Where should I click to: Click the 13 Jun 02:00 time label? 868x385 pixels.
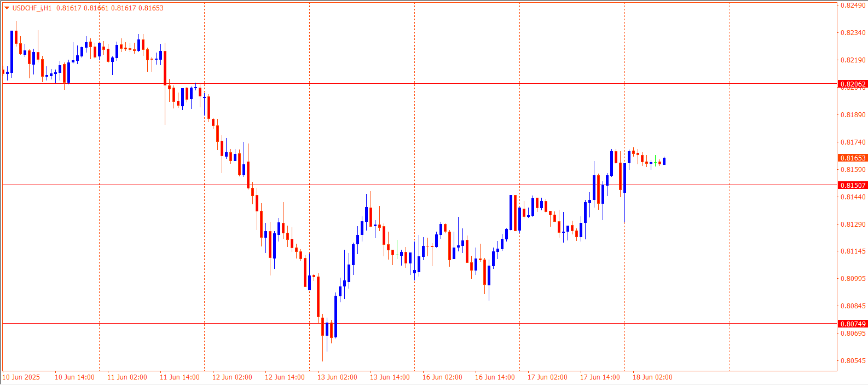point(337,377)
